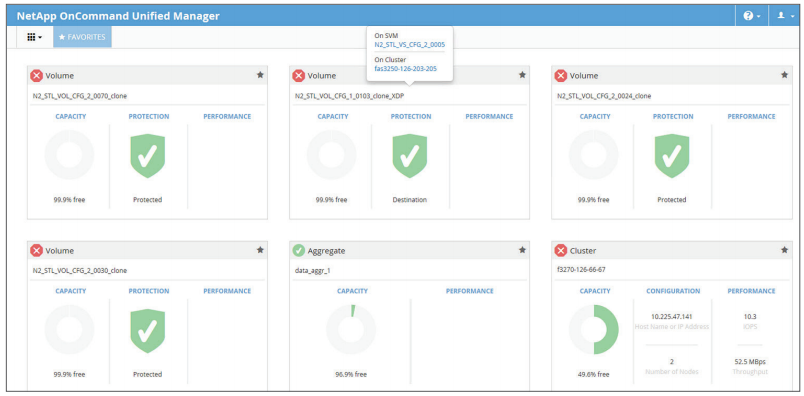
Task: Open Capacity link on N2_STL_VOL_CFG_2_0030_clone card
Action: pos(71,291)
